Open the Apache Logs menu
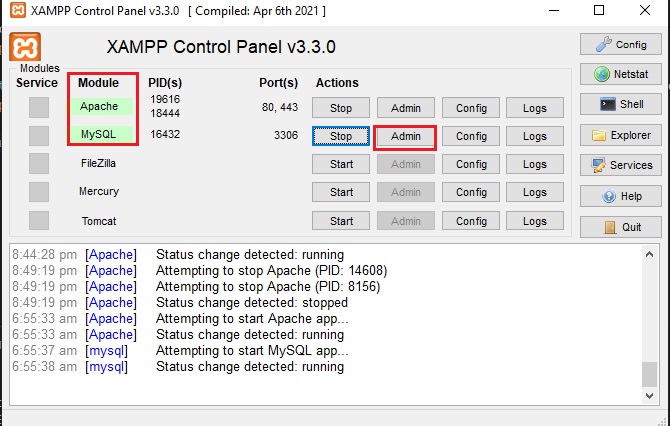The width and height of the screenshot is (670, 426). click(x=535, y=108)
